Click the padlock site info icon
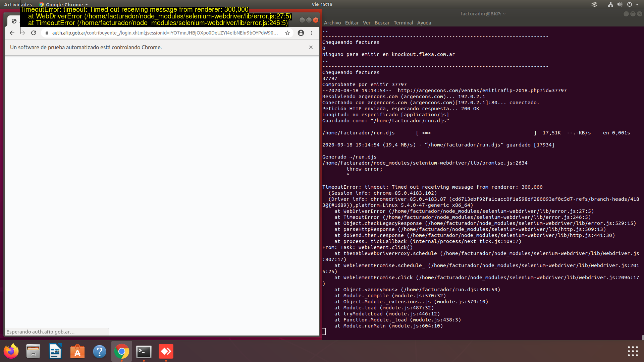The image size is (644, 362). click(x=47, y=33)
